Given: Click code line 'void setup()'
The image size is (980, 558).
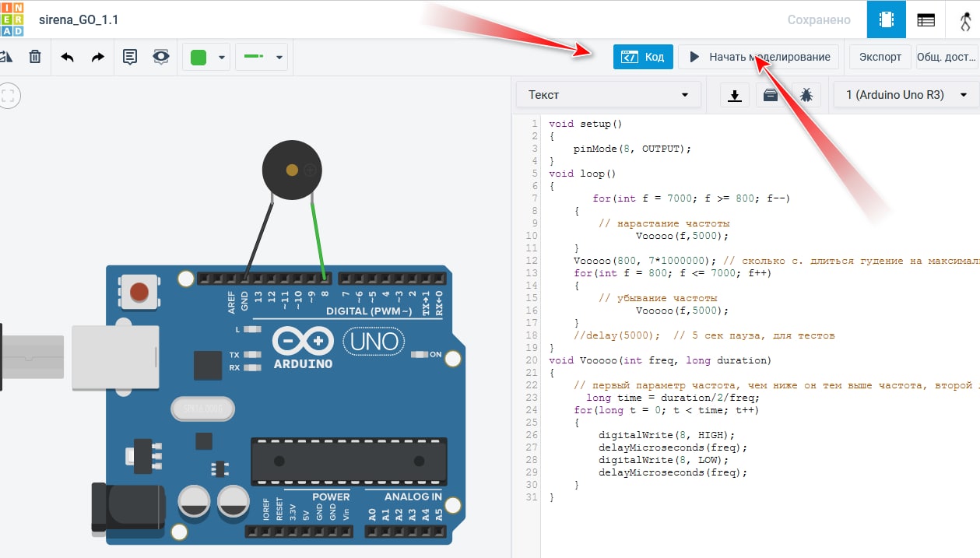Looking at the screenshot, I should click(x=585, y=124).
